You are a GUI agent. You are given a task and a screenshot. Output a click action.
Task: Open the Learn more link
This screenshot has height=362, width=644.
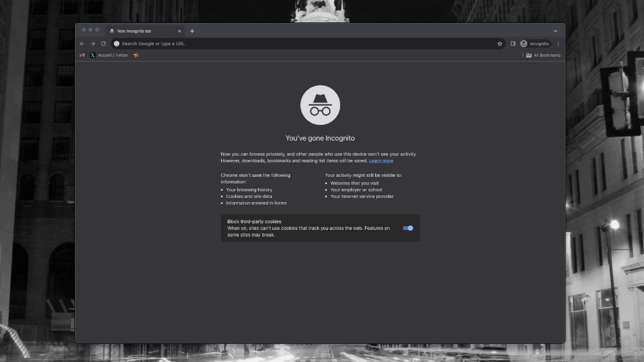pyautogui.click(x=381, y=160)
